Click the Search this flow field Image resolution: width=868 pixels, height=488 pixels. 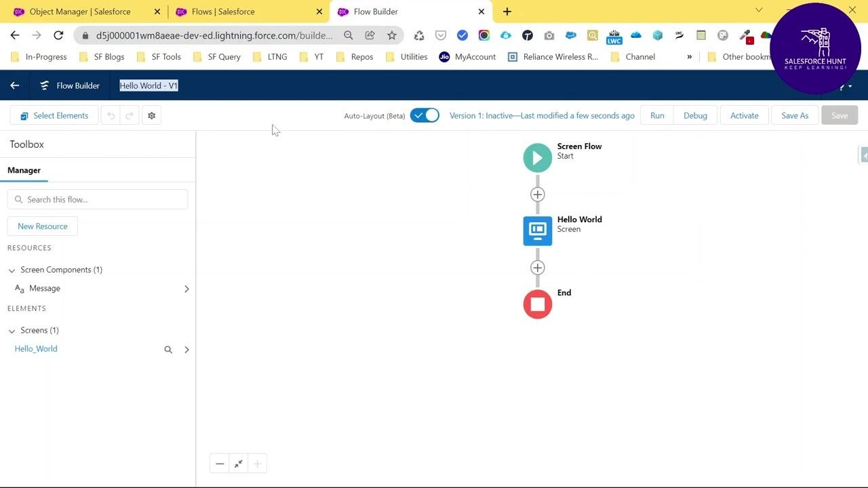coord(98,199)
